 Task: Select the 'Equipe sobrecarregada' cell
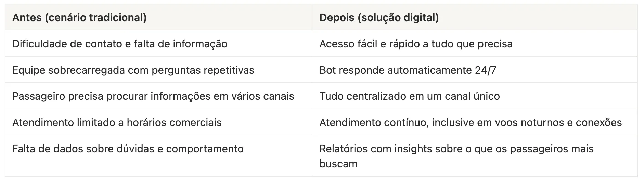[x=133, y=70]
